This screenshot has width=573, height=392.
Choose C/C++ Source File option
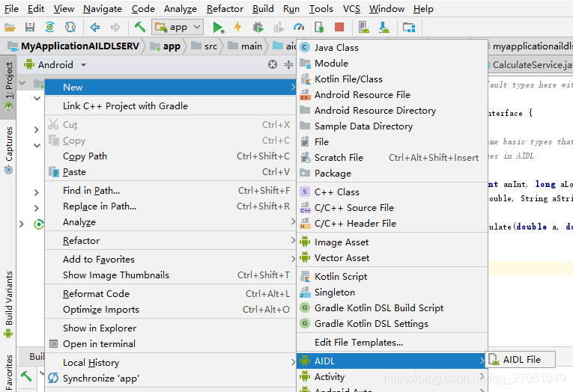tap(392, 208)
